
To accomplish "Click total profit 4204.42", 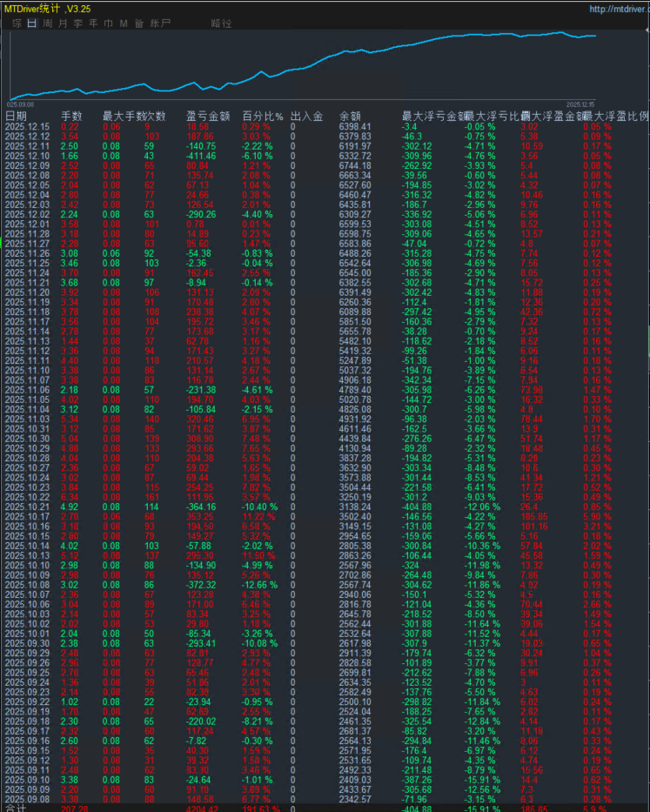I will point(203,809).
